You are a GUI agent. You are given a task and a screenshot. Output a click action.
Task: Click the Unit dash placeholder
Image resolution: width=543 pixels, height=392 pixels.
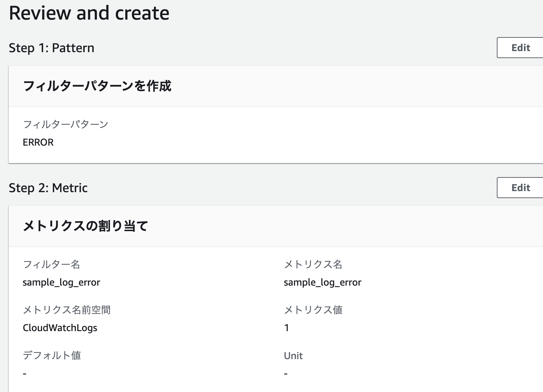286,373
